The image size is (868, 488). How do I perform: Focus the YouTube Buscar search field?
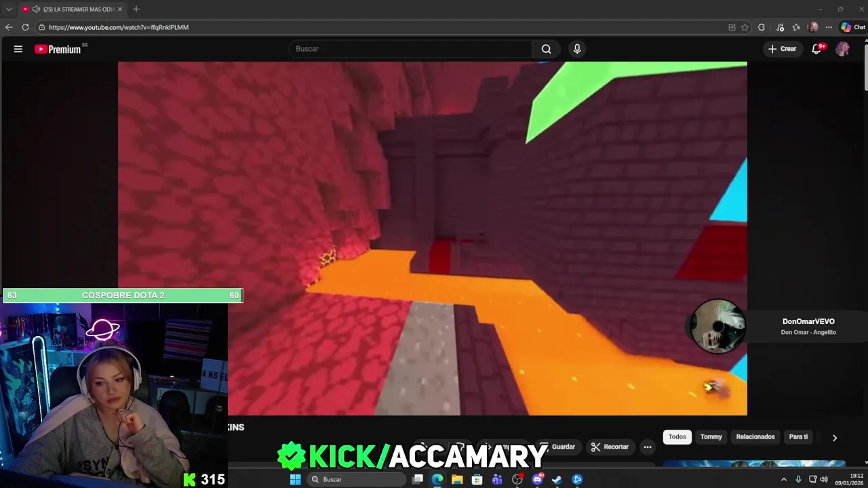[x=411, y=49]
